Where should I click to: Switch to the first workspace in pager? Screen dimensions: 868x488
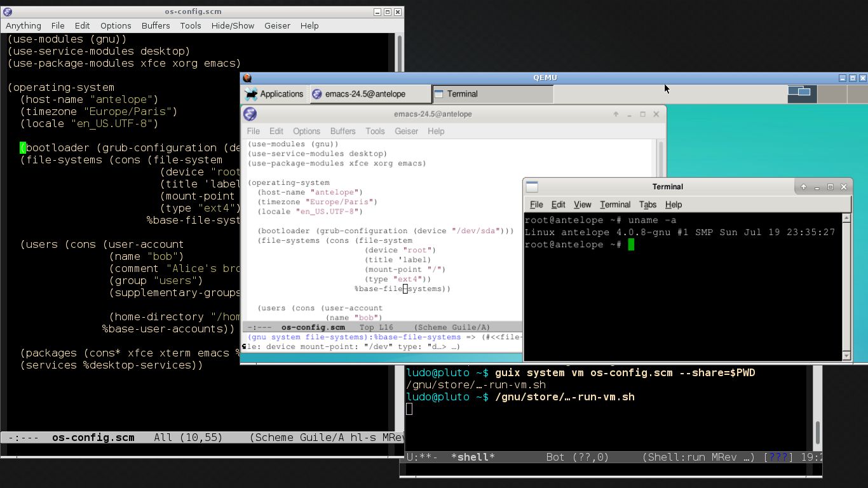pos(802,93)
